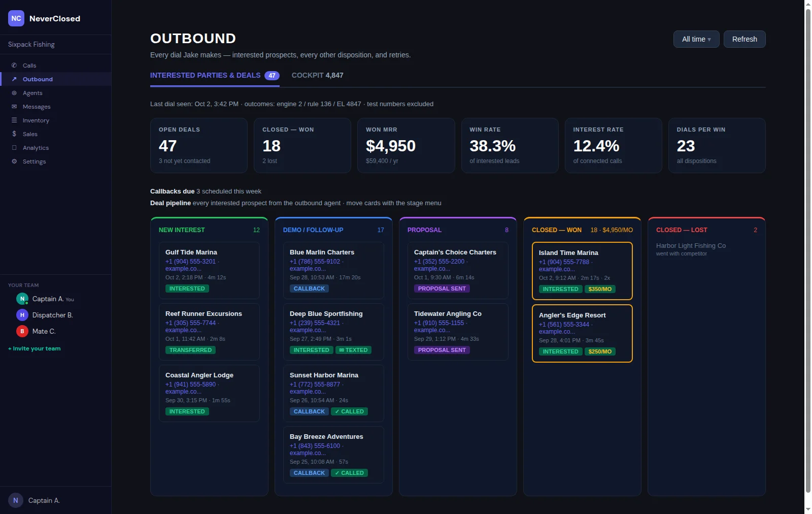This screenshot has width=812, height=514.
Task: Click Callbacks due 3 scheduled text
Action: pyautogui.click(x=206, y=191)
